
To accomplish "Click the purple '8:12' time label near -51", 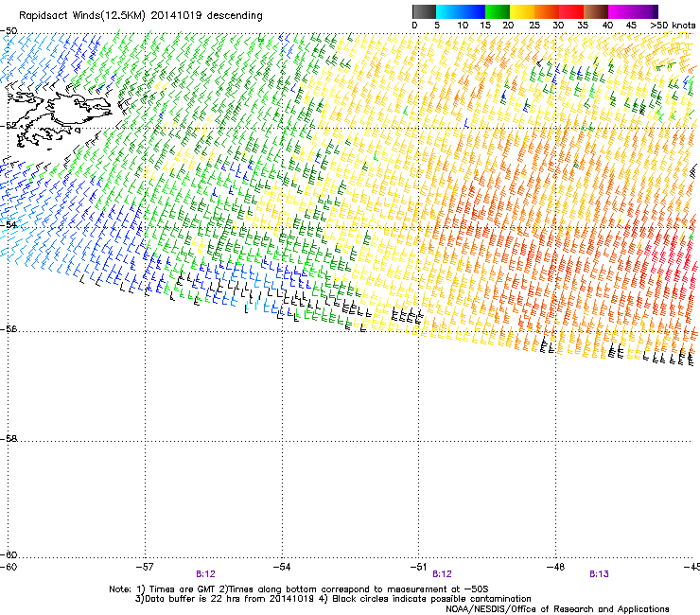I will 442,574.
